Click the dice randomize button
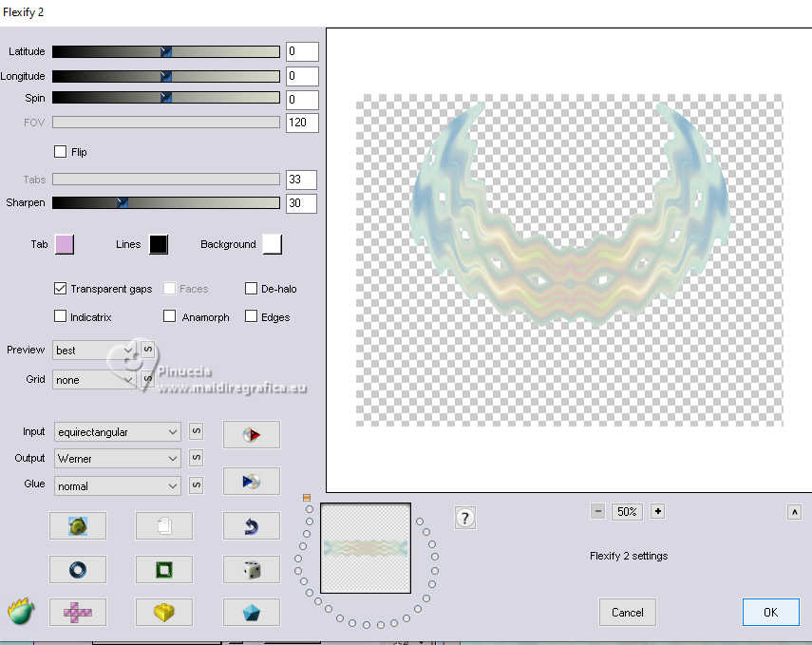Image resolution: width=812 pixels, height=645 pixels. pos(251,569)
